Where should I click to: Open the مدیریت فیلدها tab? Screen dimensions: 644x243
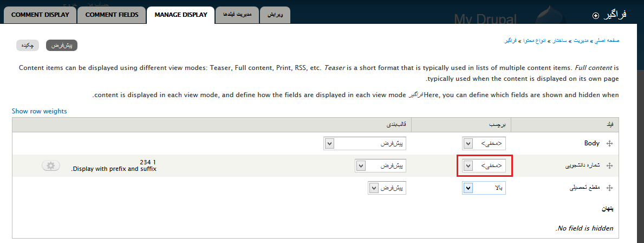[x=237, y=15]
